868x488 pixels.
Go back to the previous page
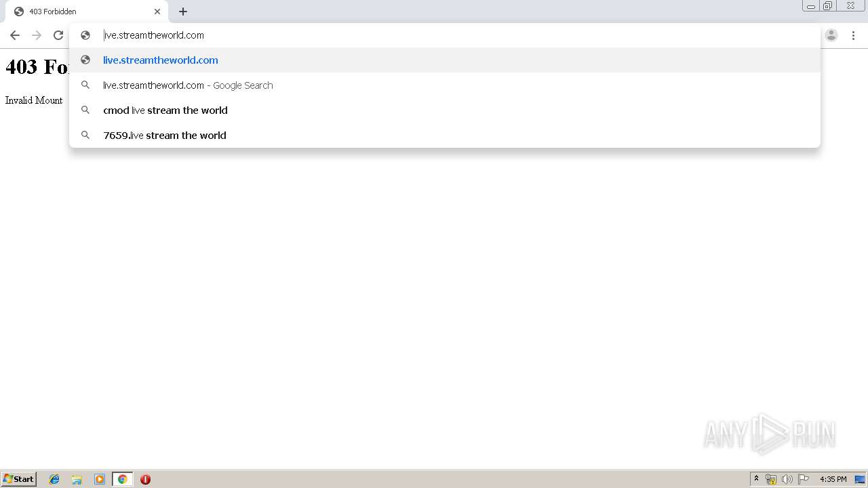pyautogui.click(x=15, y=35)
